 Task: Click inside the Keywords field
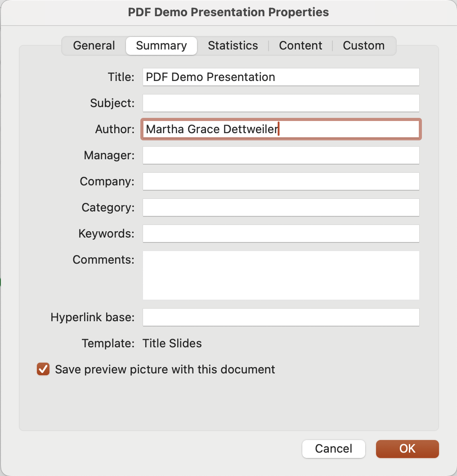tap(281, 234)
